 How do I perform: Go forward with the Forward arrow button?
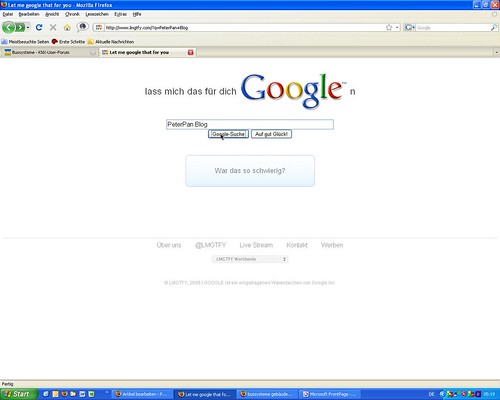(x=20, y=27)
